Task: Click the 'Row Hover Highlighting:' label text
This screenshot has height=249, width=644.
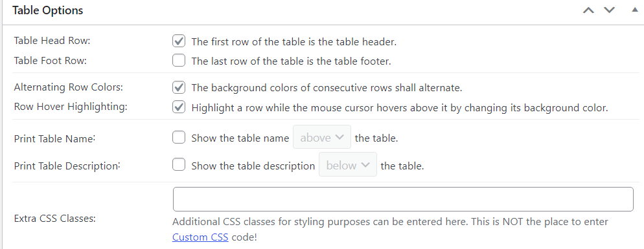Action: pyautogui.click(x=71, y=107)
